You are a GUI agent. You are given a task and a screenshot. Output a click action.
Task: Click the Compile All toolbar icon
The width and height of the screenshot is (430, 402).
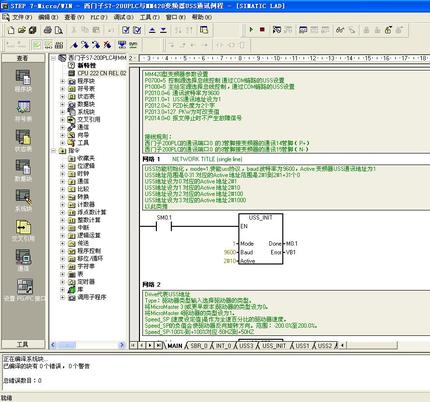pos(137,30)
